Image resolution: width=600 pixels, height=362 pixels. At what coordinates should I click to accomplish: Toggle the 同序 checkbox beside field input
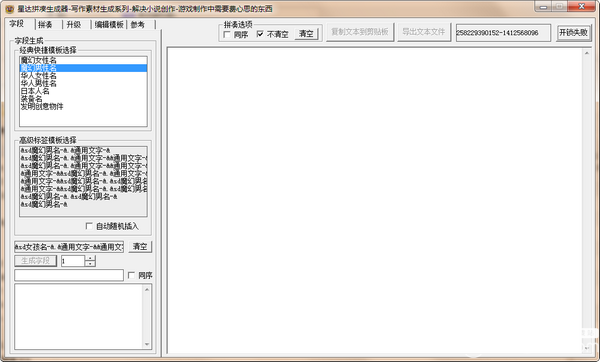point(131,275)
